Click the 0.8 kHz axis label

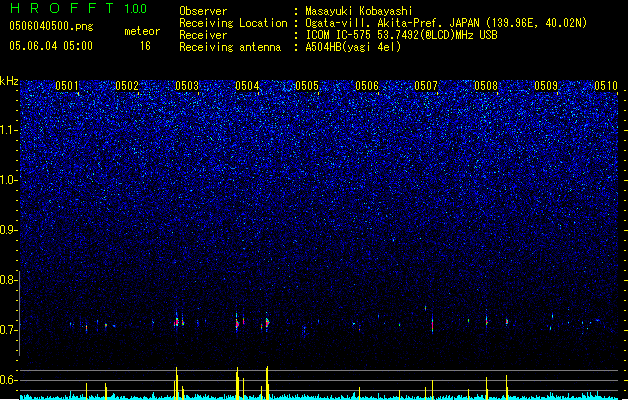point(9,280)
